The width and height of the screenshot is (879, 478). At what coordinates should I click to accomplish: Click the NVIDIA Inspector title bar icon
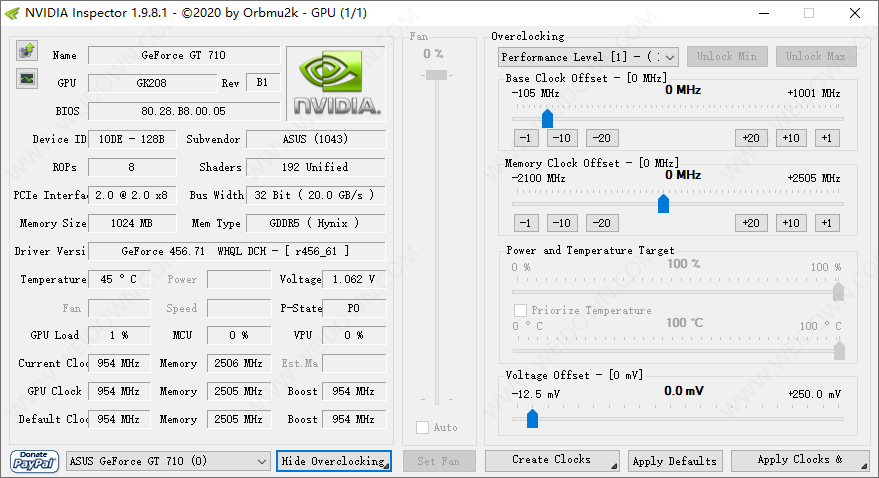[12, 13]
